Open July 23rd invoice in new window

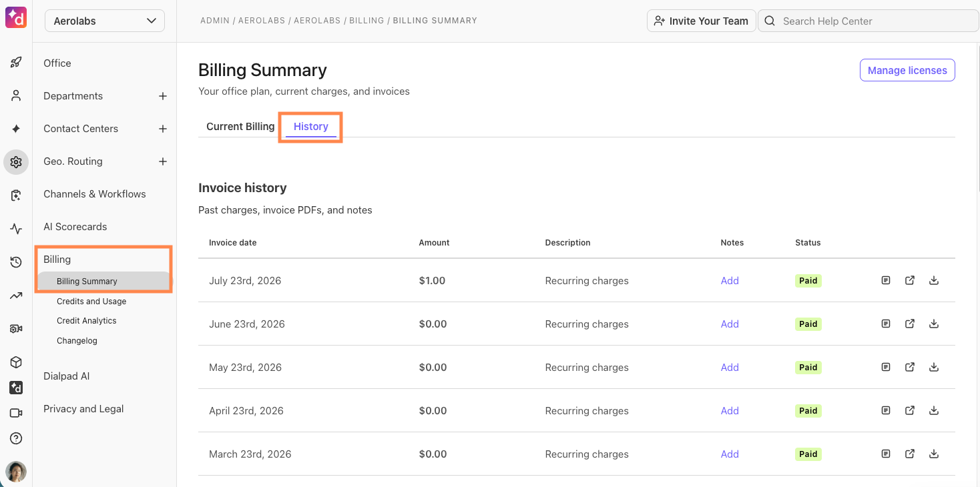(910, 280)
